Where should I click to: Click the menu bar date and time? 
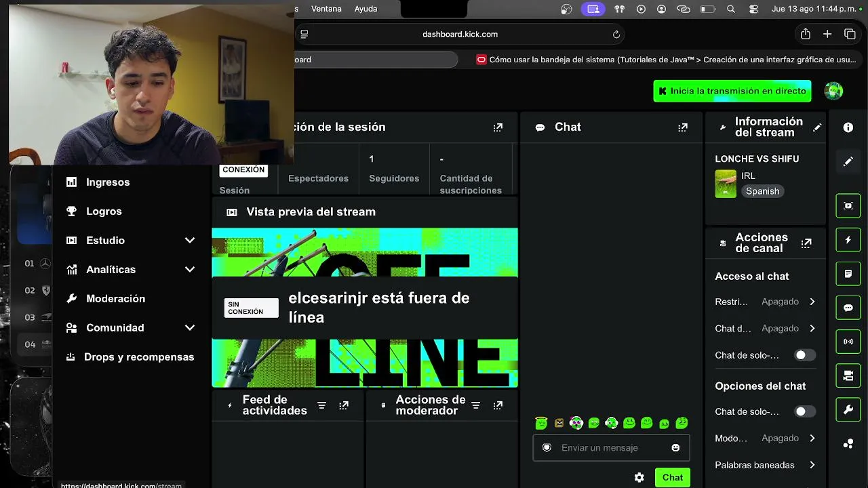815,9
